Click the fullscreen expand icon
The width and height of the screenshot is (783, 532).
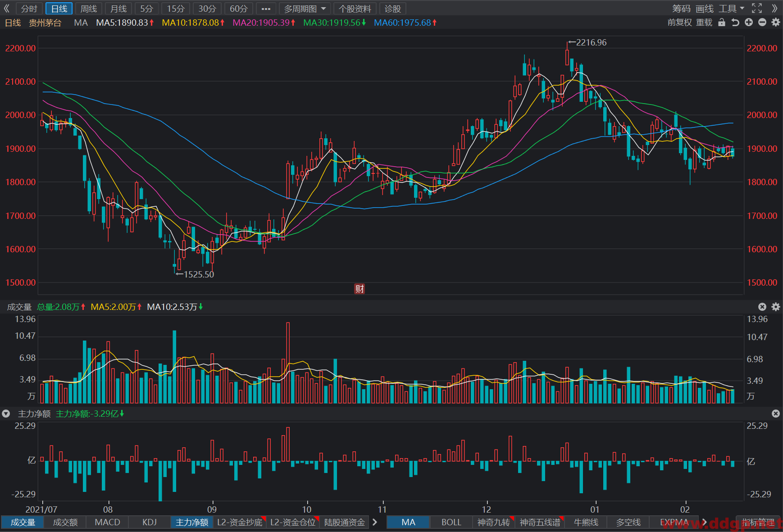(757, 8)
